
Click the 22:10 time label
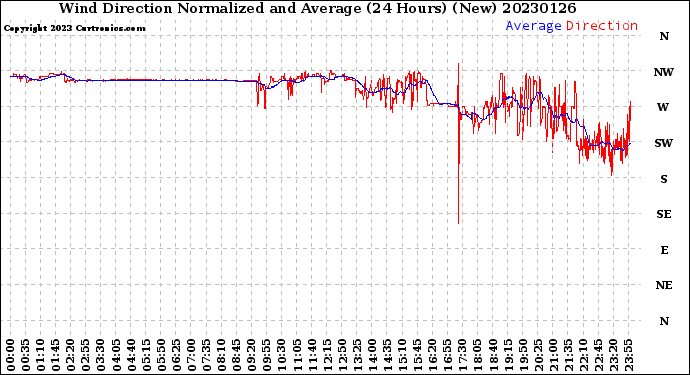[583, 355]
